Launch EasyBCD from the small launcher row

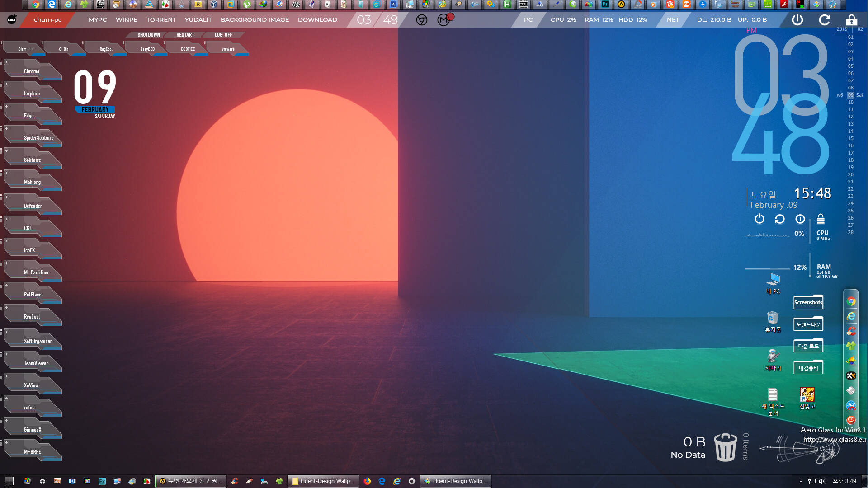(147, 49)
